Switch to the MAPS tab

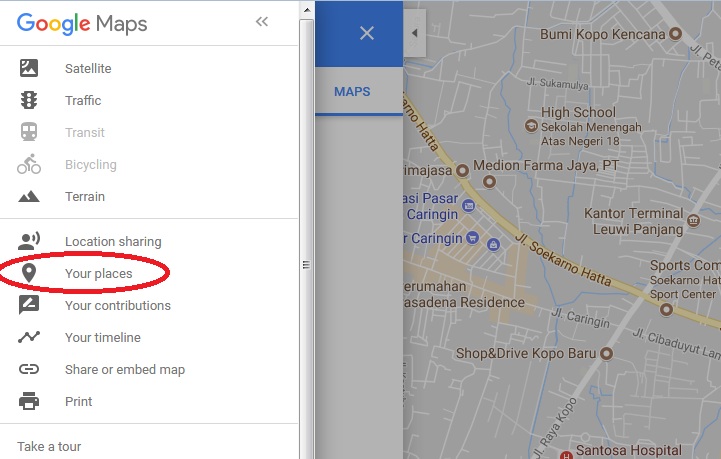pos(352,92)
